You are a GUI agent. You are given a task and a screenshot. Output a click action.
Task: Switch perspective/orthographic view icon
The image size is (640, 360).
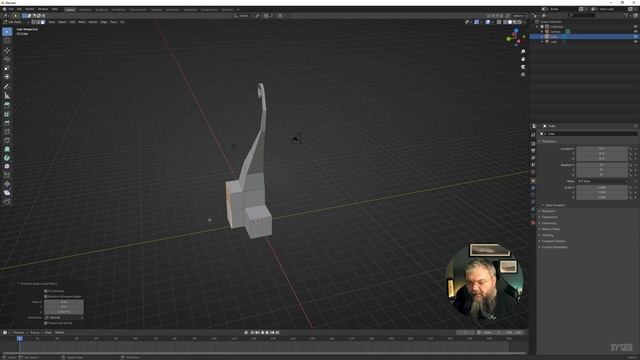pyautogui.click(x=523, y=75)
